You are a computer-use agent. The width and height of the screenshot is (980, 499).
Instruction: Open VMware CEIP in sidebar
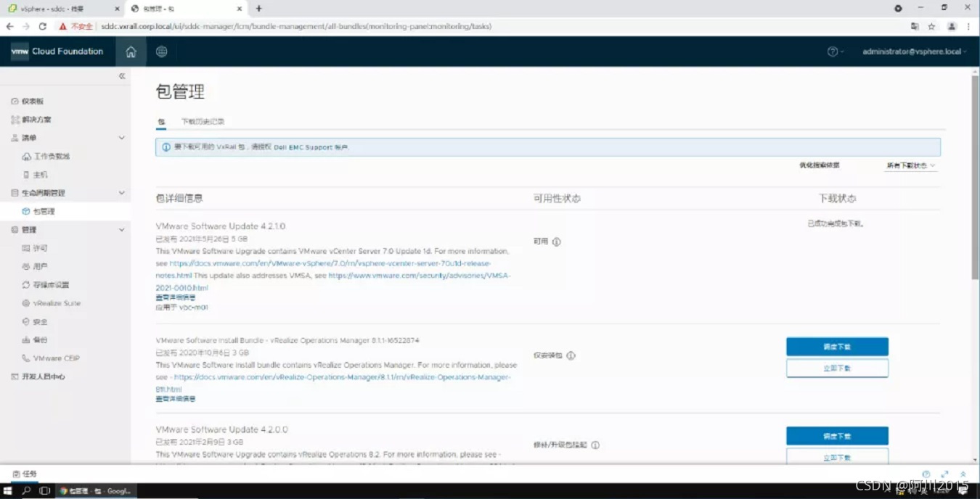56,358
